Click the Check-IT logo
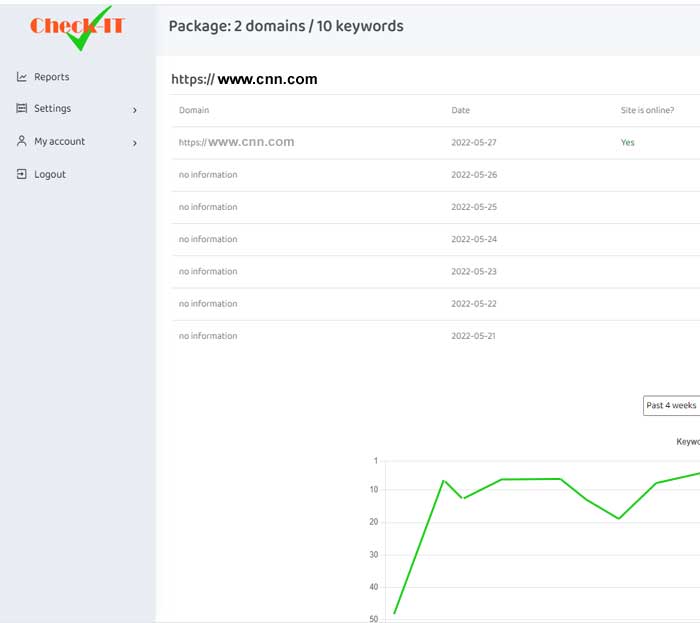This screenshot has width=700, height=623. pos(77,28)
